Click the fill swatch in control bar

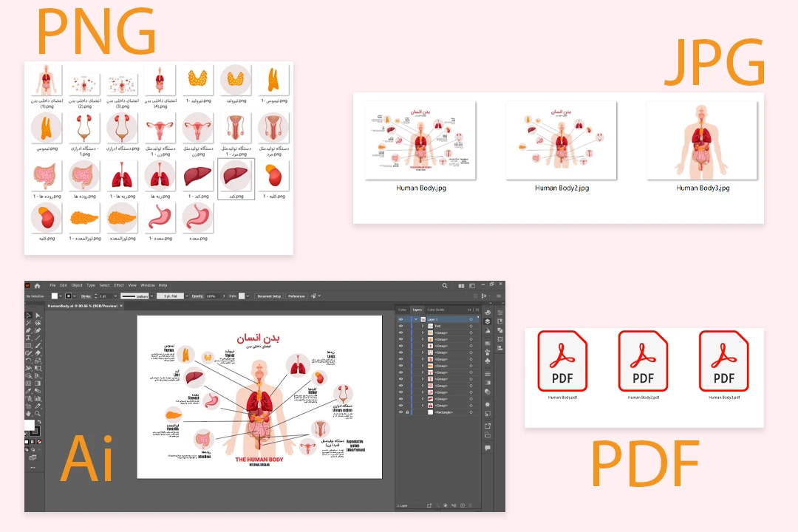click(x=55, y=296)
